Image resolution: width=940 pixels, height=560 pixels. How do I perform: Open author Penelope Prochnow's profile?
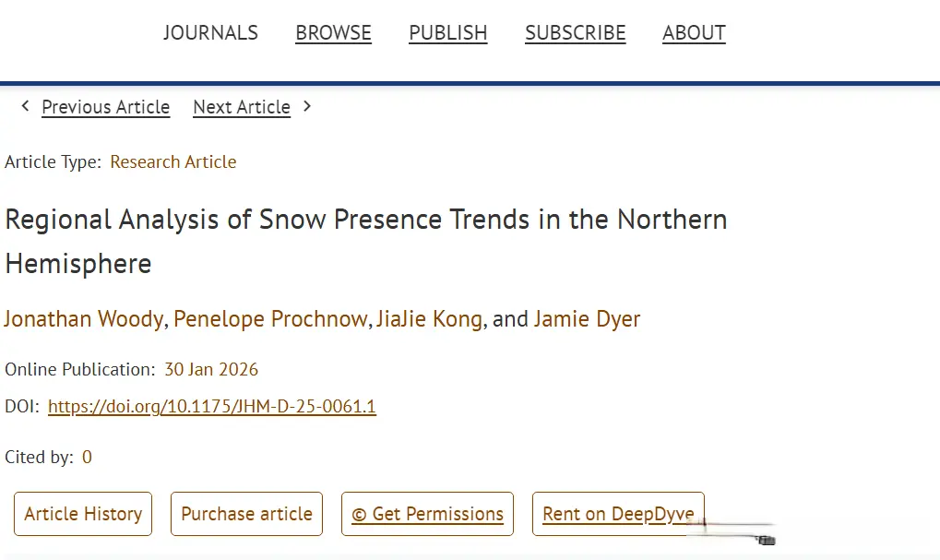270,319
